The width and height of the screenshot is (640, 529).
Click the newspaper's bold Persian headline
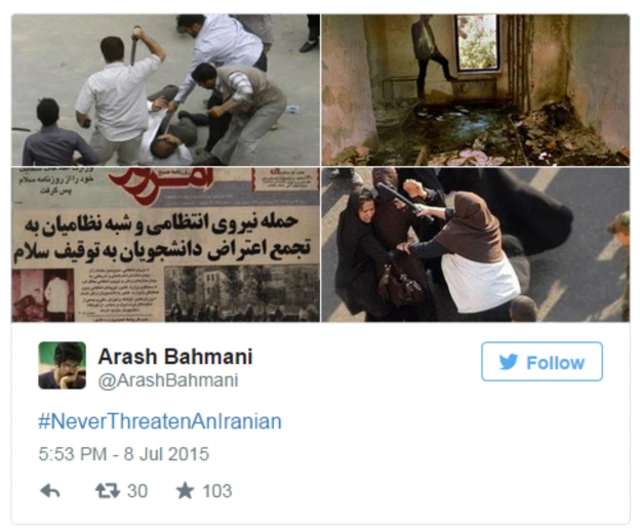pyautogui.click(x=162, y=237)
